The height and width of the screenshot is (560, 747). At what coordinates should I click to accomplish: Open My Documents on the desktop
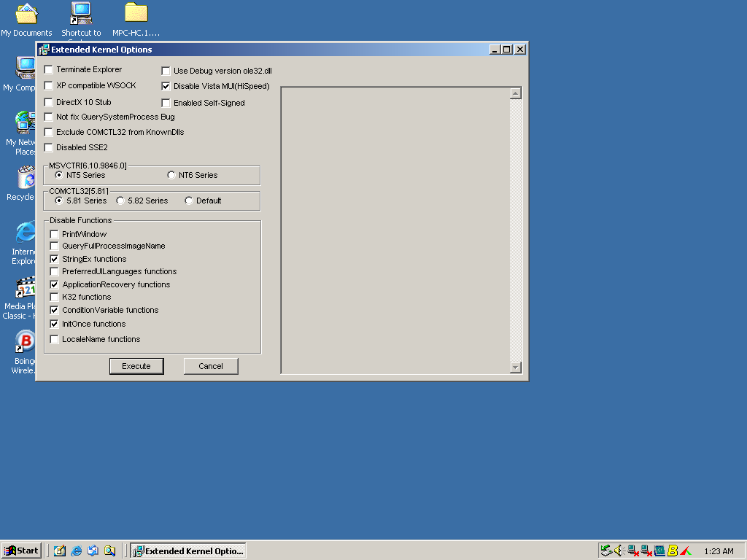point(26,13)
